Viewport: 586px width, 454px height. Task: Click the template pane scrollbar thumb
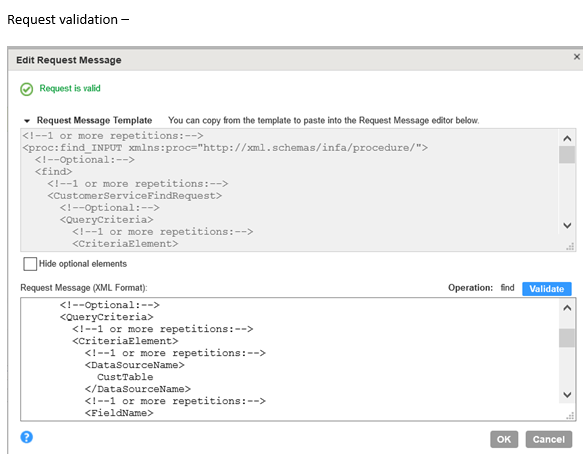pyautogui.click(x=567, y=155)
